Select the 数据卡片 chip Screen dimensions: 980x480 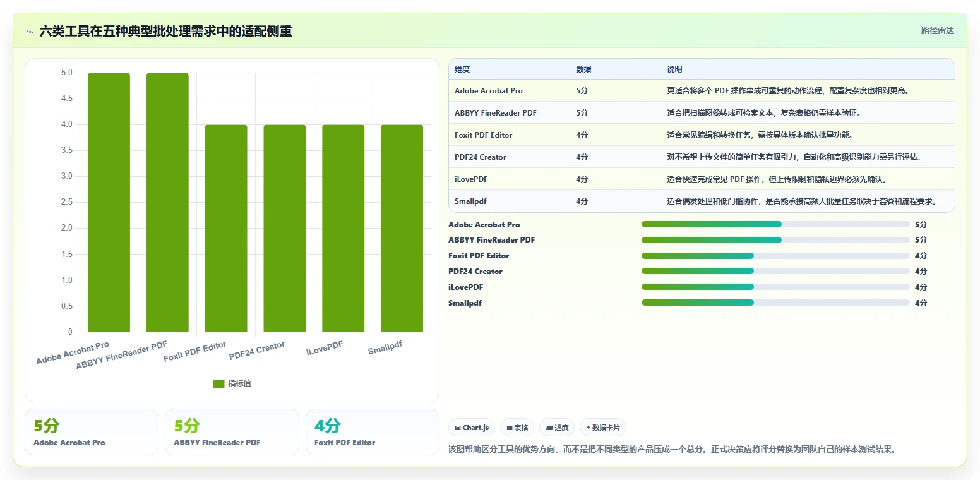point(603,428)
